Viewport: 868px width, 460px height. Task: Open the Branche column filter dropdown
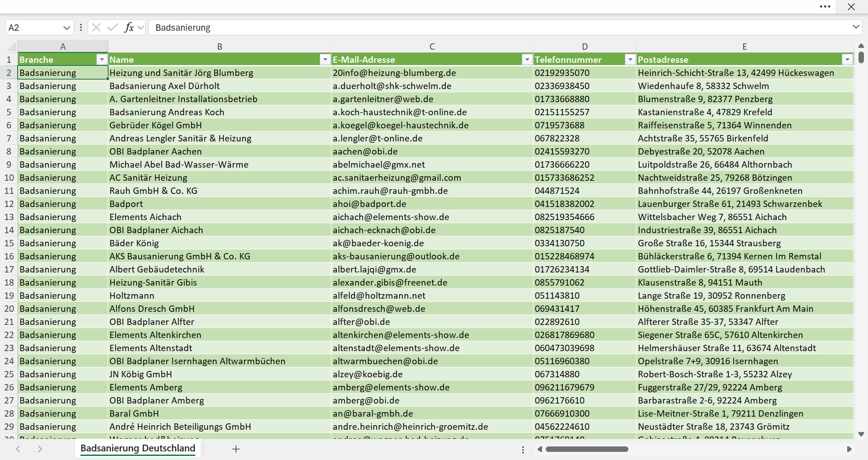pyautogui.click(x=102, y=60)
